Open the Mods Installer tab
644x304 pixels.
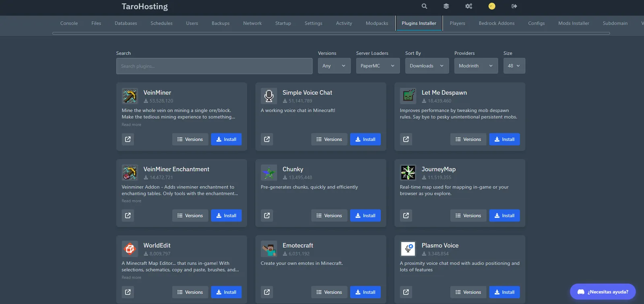point(574,23)
